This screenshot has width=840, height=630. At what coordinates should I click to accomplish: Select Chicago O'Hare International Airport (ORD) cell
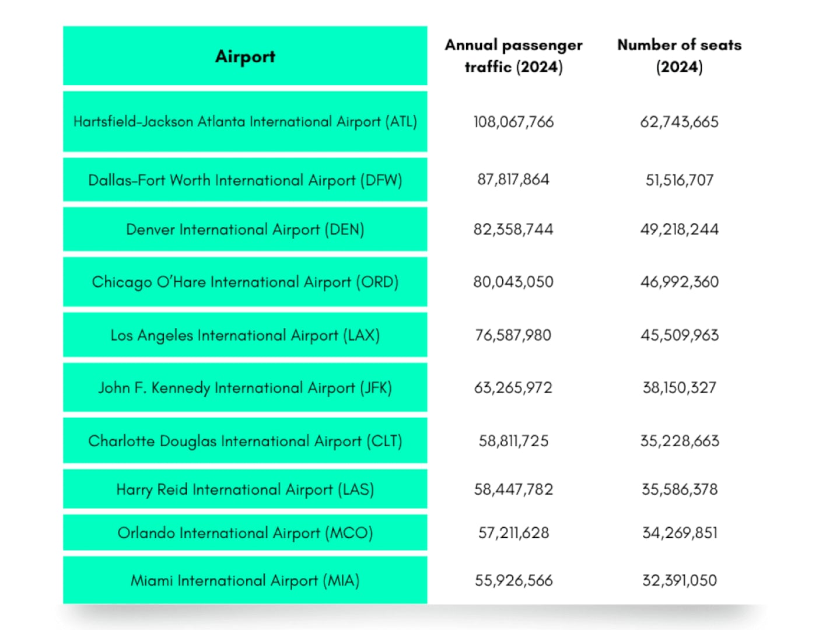[x=245, y=282]
